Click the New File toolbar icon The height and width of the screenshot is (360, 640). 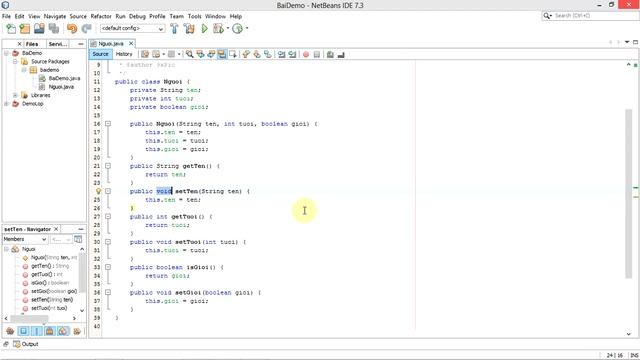tap(11, 29)
